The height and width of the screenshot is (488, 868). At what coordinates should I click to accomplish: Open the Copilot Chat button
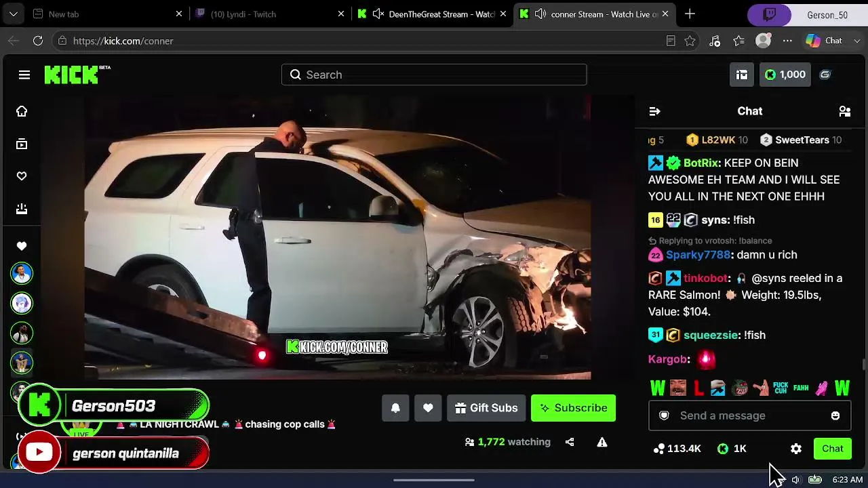[824, 41]
